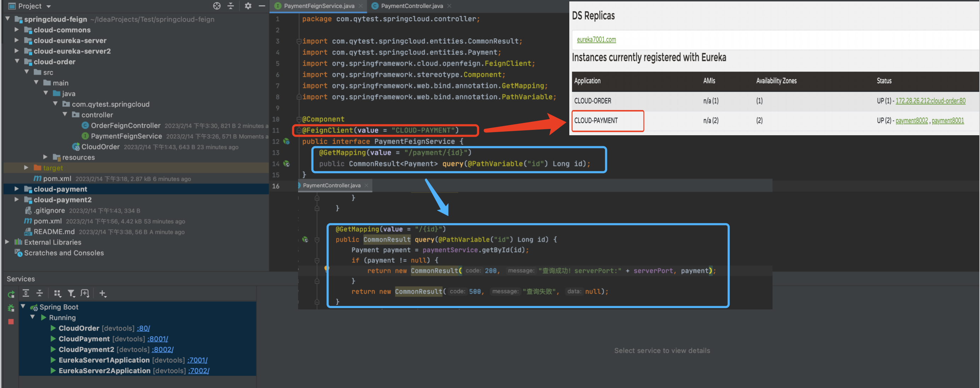Click the CloudOrder Spring class icon
The image size is (980, 388).
[76, 147]
